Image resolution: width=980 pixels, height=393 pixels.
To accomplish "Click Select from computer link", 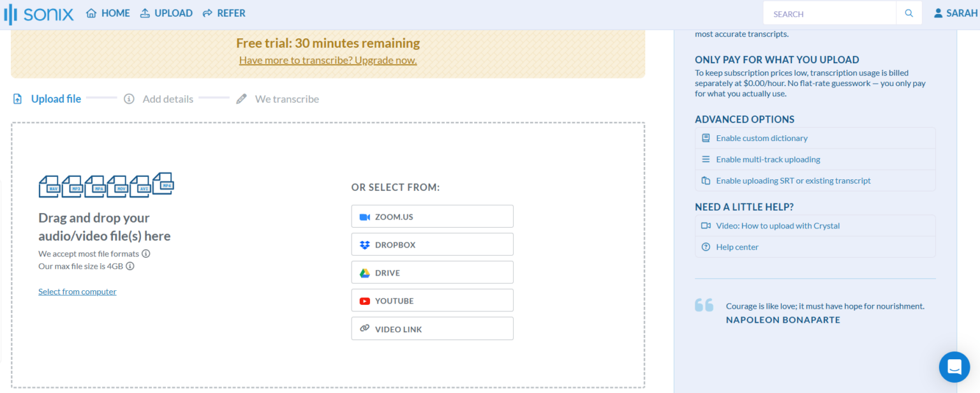I will (x=77, y=292).
